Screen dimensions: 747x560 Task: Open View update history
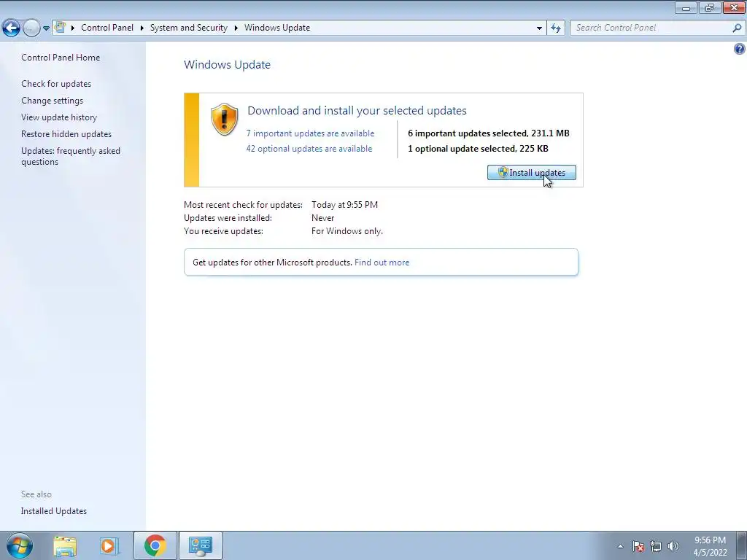pos(59,117)
